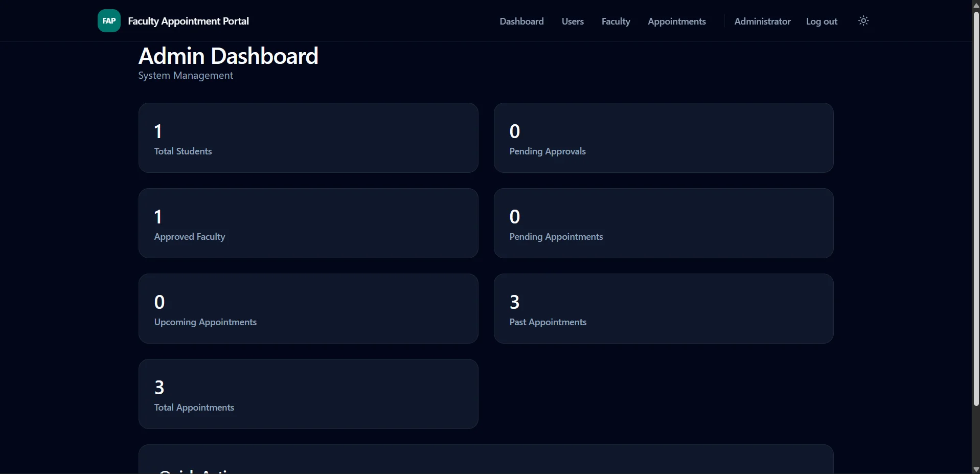Viewport: 980px width, 474px height.
Task: Click the scrollbar up arrow
Action: tap(976, 5)
